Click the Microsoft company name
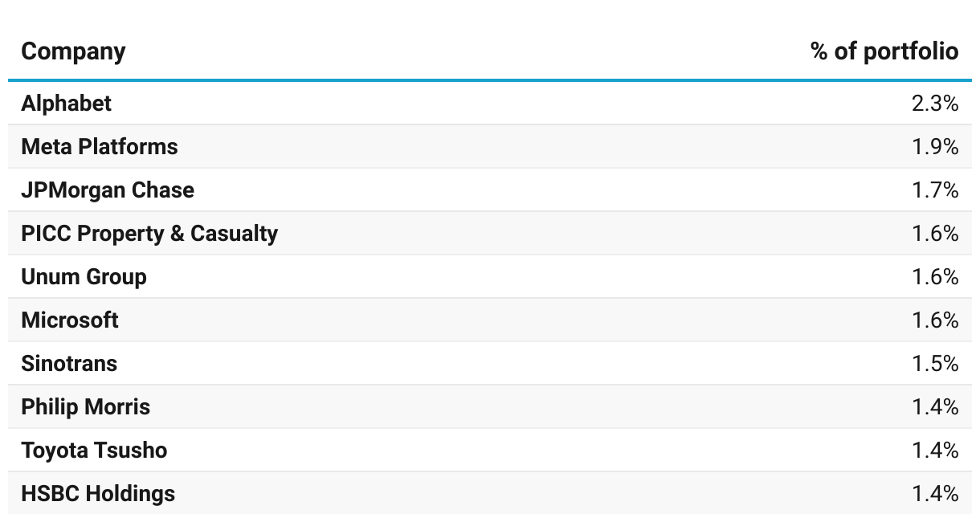Image resolution: width=980 pixels, height=522 pixels. click(69, 320)
